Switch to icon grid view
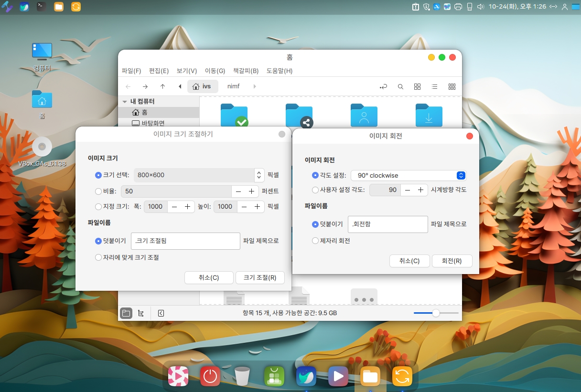The width and height of the screenshot is (581, 392). coord(417,86)
